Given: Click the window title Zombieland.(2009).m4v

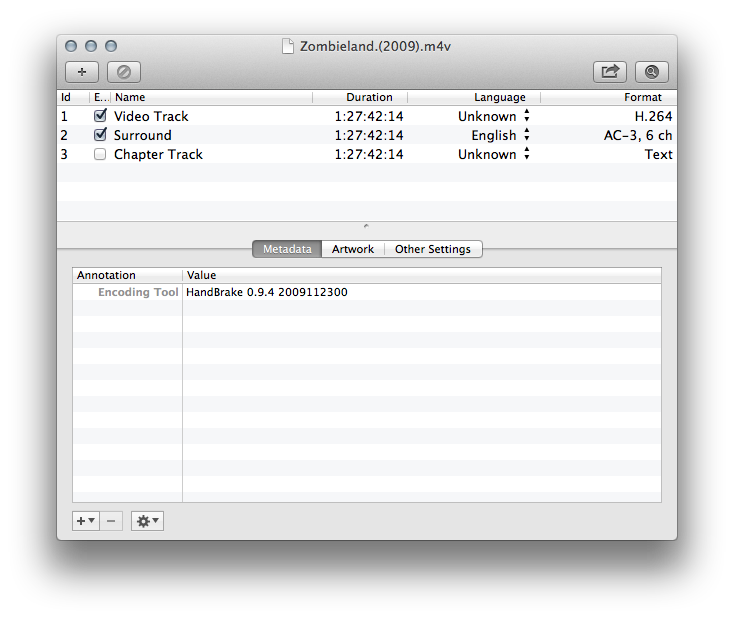Looking at the screenshot, I should coord(375,46).
